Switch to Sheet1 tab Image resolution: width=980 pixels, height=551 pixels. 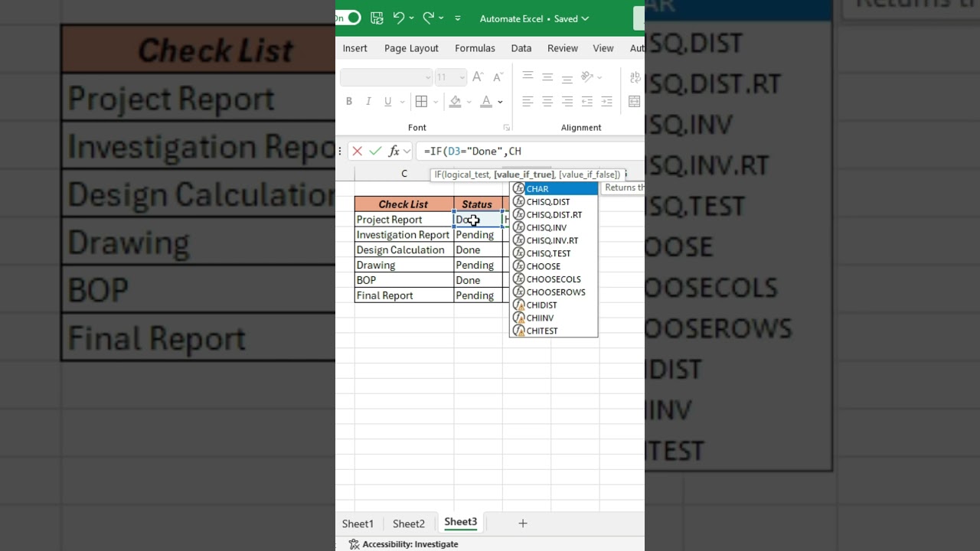(358, 523)
